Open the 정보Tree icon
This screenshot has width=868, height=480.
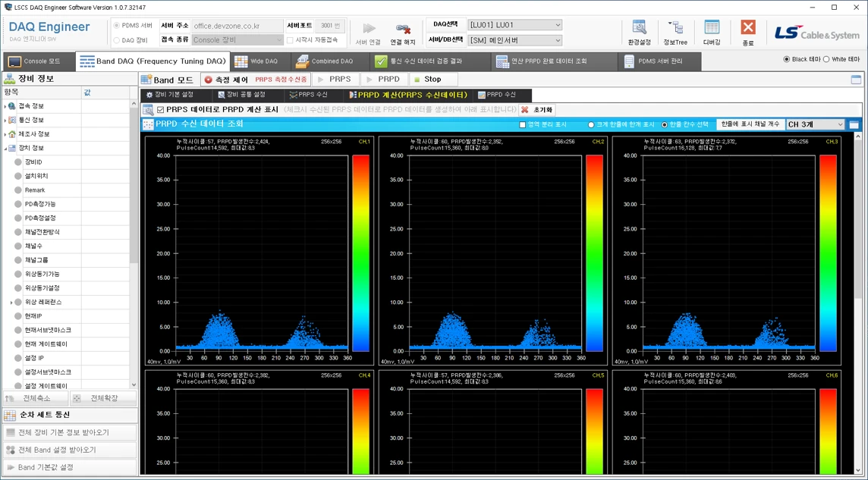click(x=675, y=27)
